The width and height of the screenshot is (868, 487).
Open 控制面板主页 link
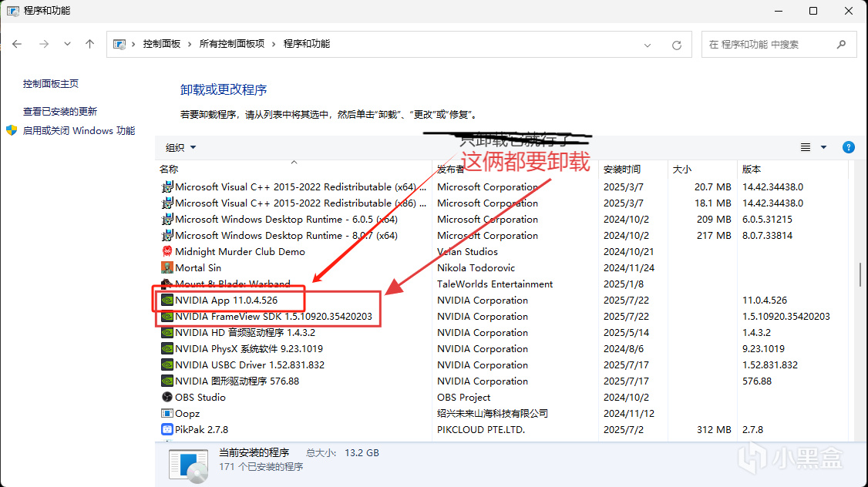(50, 83)
